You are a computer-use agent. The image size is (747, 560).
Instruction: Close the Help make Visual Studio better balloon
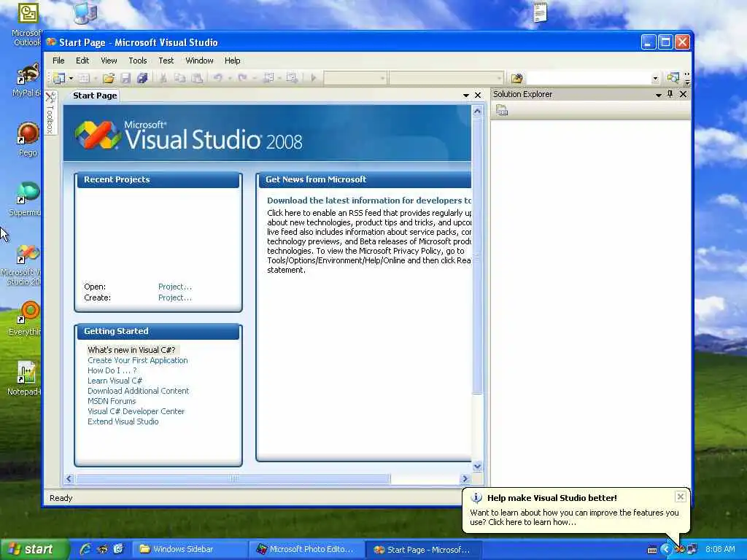pos(681,497)
